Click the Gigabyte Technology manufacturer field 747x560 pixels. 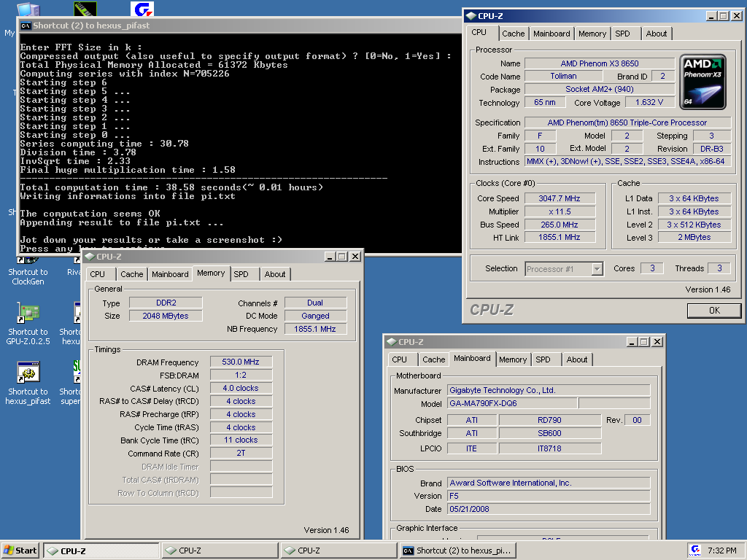click(549, 390)
